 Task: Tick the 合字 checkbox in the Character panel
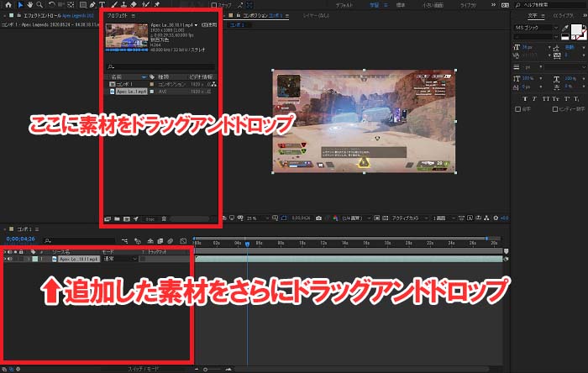pos(518,109)
